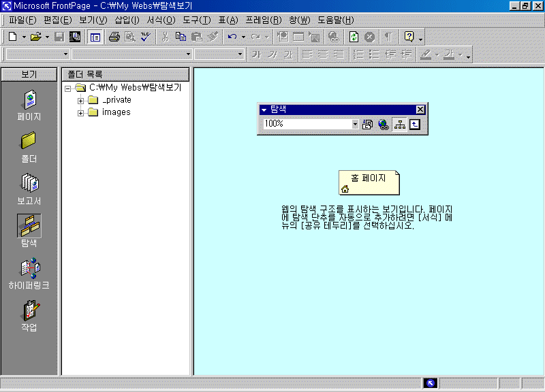The width and height of the screenshot is (545, 392).
Task: Run the spelling check icon
Action: point(146,37)
